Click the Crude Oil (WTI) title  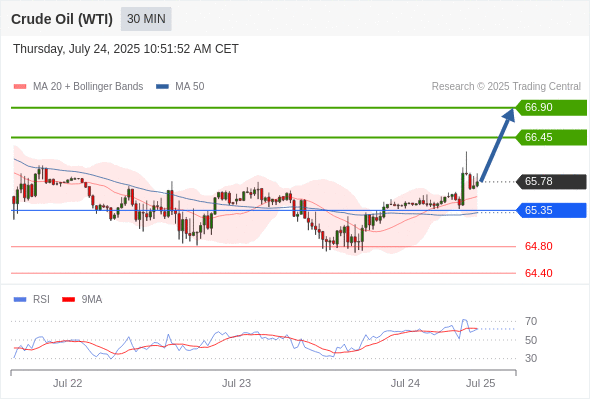tap(62, 19)
